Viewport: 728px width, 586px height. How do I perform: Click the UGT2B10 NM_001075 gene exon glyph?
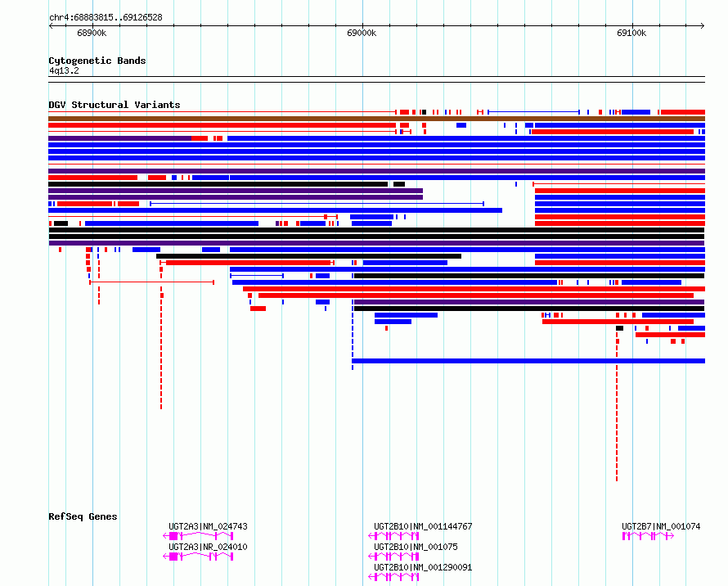tap(393, 557)
